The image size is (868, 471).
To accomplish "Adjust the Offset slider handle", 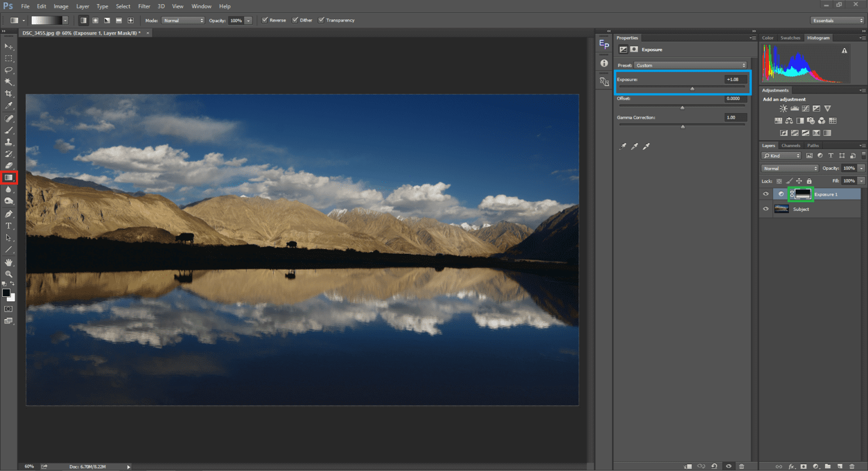I will 682,107.
